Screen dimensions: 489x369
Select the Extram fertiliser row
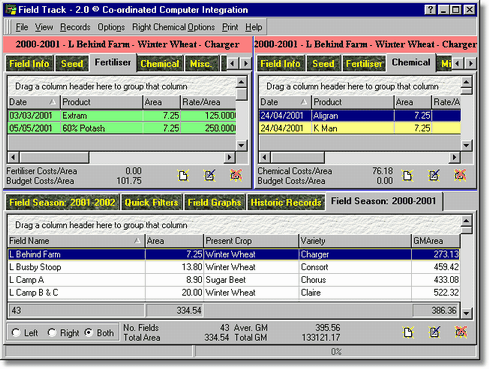click(x=122, y=116)
